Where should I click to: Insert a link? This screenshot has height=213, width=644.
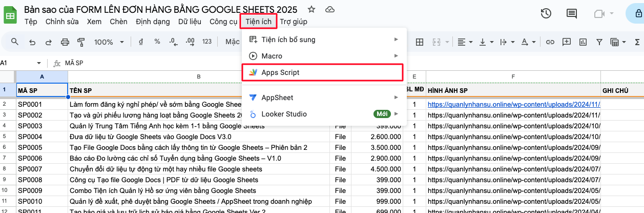[x=550, y=42]
